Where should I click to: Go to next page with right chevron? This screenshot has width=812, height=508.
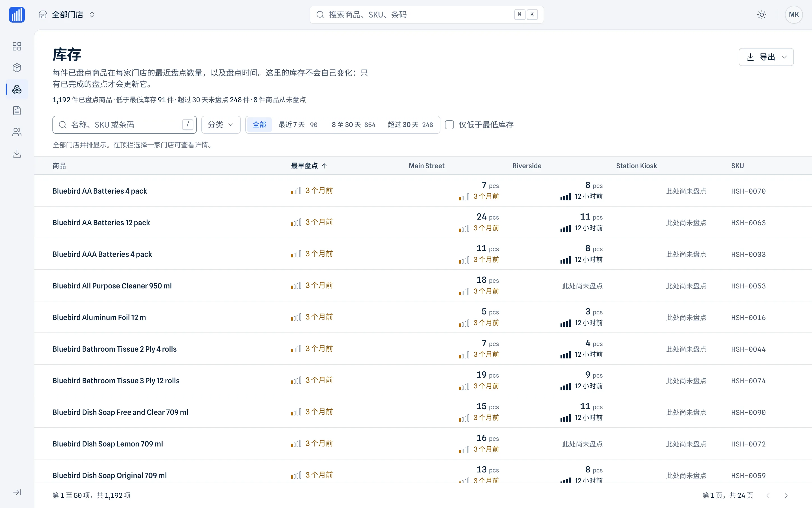point(786,496)
